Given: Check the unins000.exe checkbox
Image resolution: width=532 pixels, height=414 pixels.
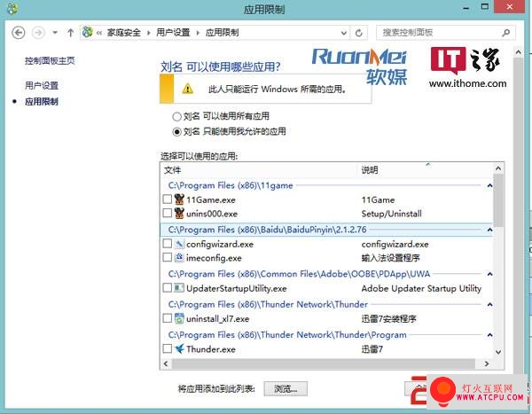Looking at the screenshot, I should point(168,213).
